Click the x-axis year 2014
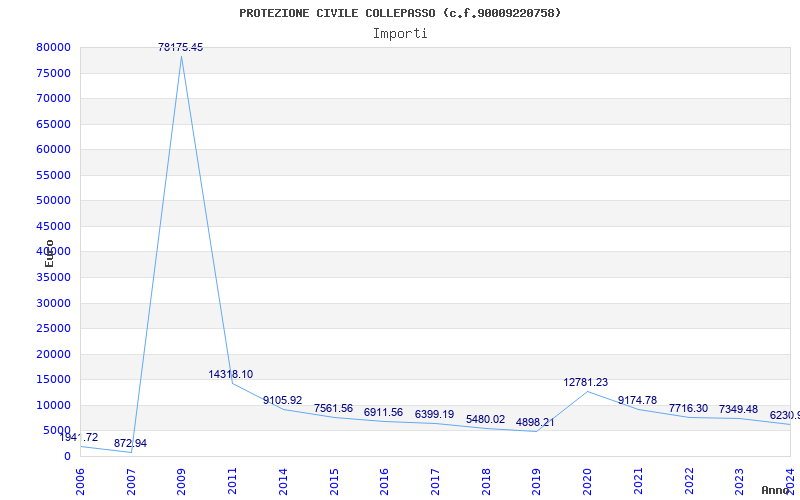The image size is (800, 500). coord(283,482)
